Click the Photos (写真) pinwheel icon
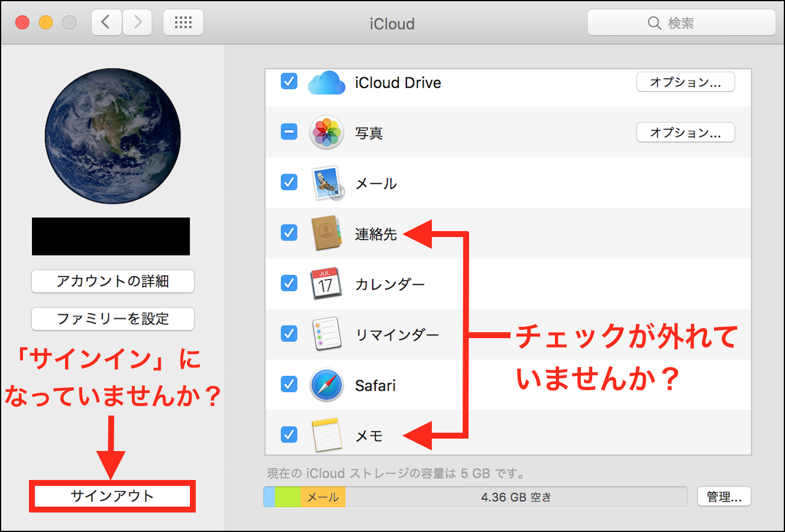This screenshot has height=532, width=785. coord(326,132)
